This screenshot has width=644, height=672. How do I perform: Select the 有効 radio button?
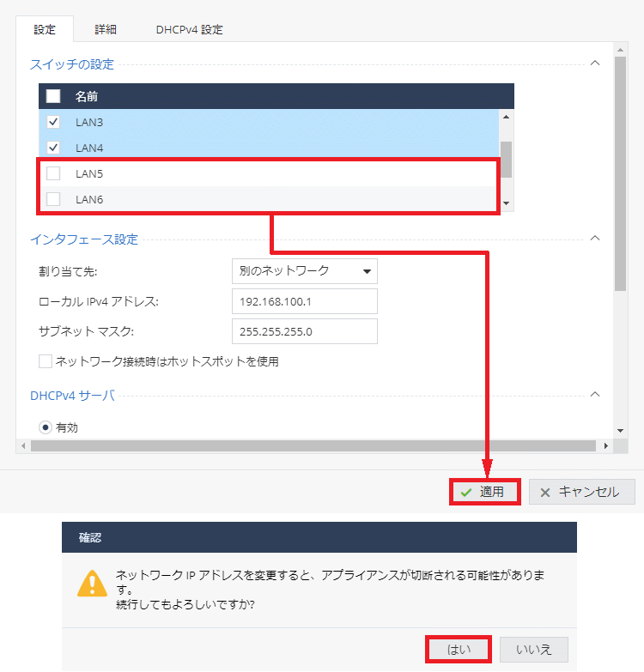coord(46,427)
